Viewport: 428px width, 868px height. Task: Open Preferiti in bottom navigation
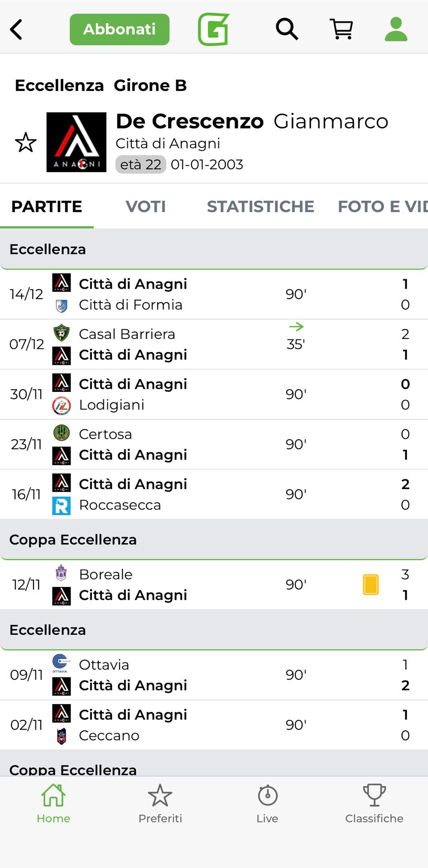point(160,804)
